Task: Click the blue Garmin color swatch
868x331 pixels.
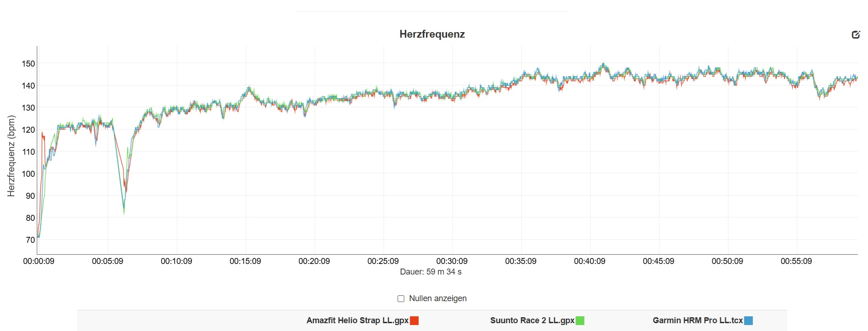Action: point(749,321)
